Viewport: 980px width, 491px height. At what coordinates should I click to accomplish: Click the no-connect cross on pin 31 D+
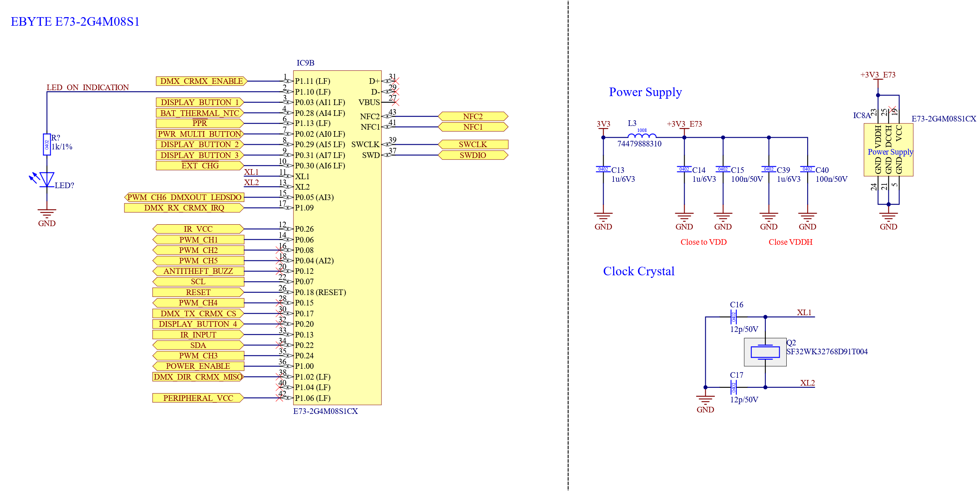[x=396, y=81]
